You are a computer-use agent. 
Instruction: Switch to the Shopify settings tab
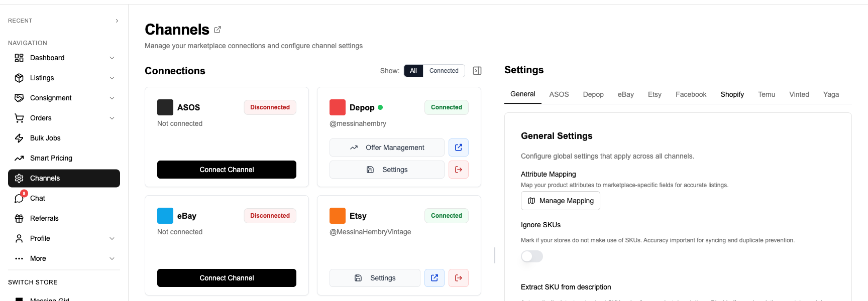[732, 94]
